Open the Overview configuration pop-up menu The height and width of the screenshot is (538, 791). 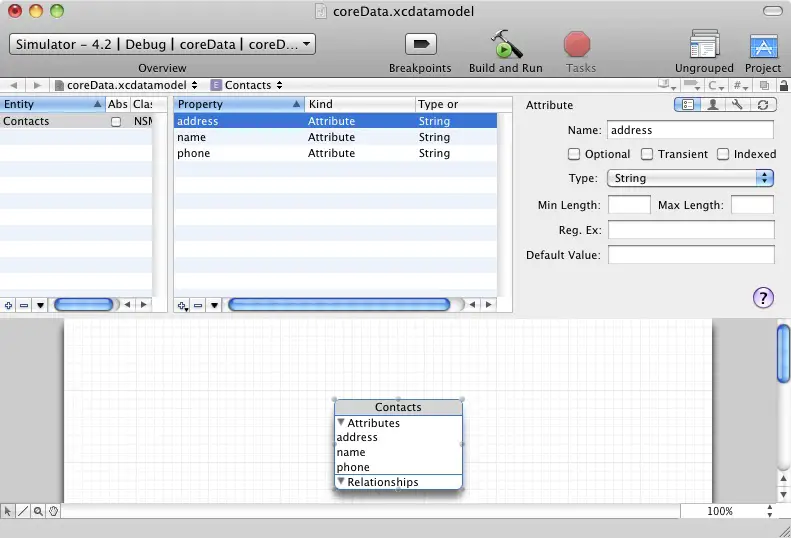162,44
